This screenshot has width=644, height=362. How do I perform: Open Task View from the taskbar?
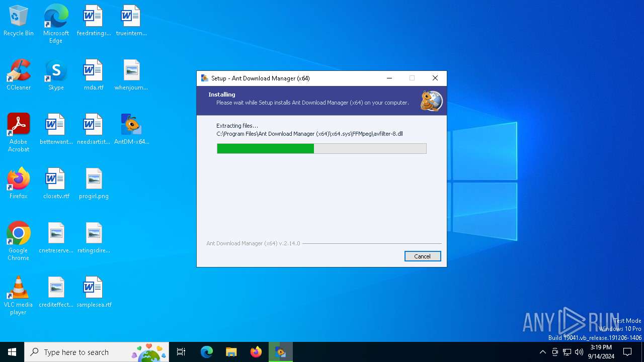pos(181,352)
